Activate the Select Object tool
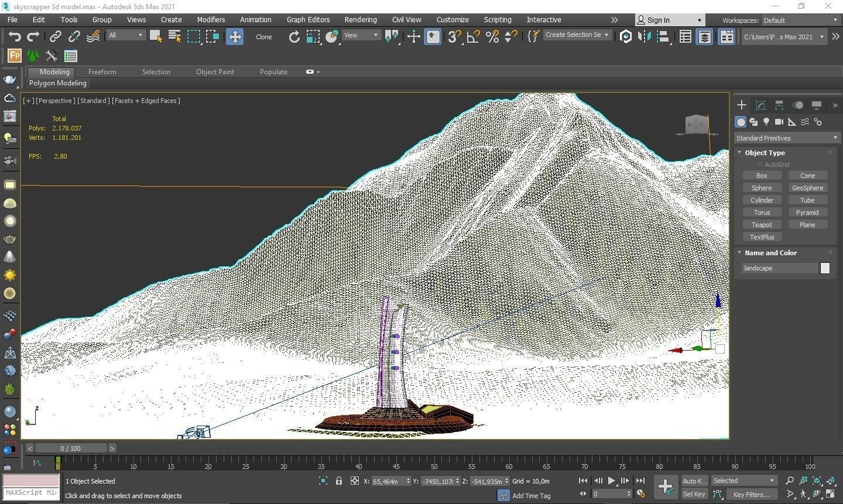Screen dimensions: 843x504 tap(156, 37)
